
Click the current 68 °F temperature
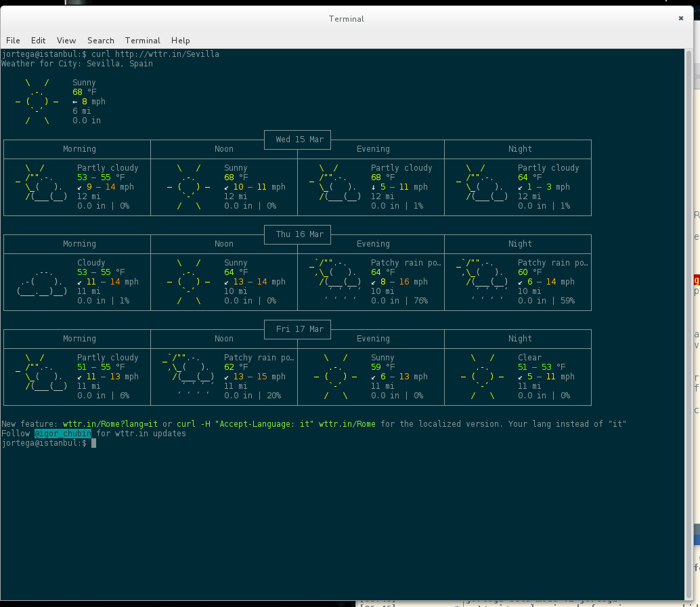click(85, 92)
